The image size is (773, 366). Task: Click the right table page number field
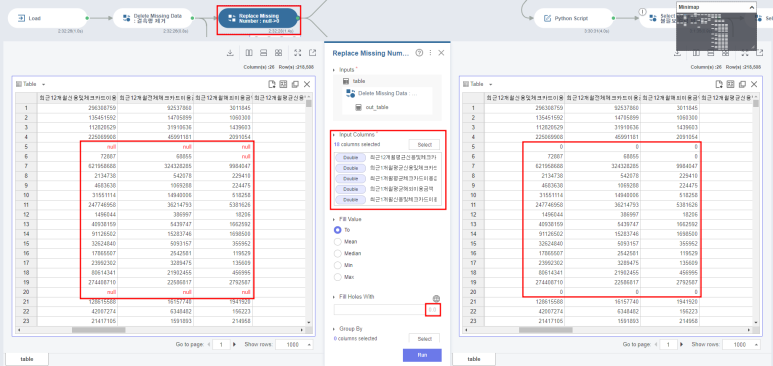[668, 345]
